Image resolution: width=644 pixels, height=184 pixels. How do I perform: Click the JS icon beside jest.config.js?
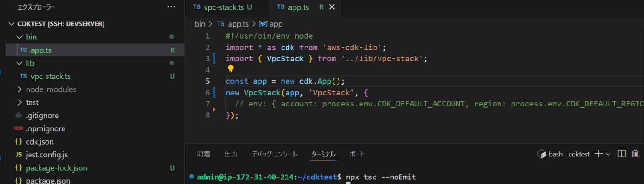(x=19, y=155)
